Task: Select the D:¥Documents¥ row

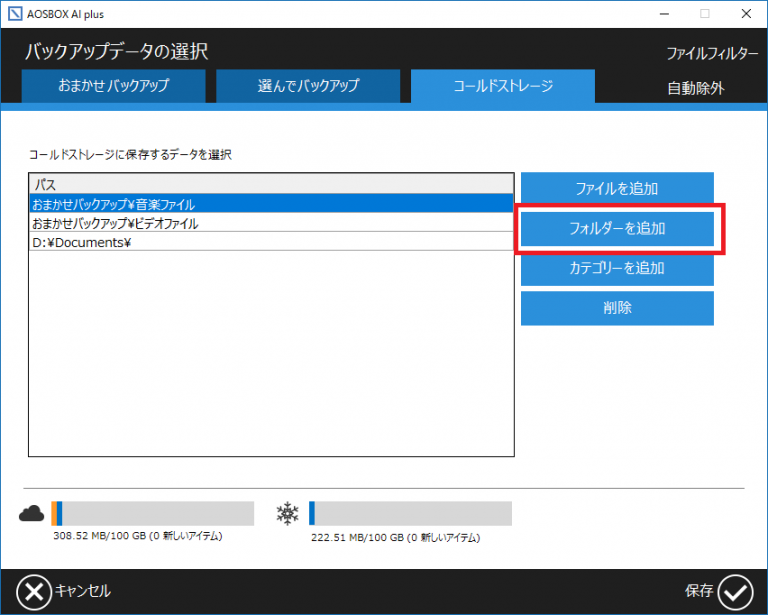Action: [x=271, y=242]
